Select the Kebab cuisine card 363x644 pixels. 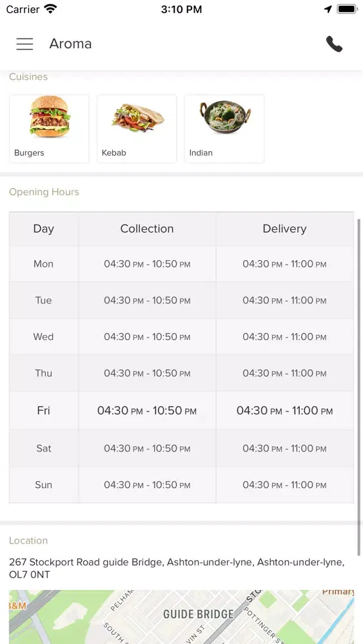point(137,129)
